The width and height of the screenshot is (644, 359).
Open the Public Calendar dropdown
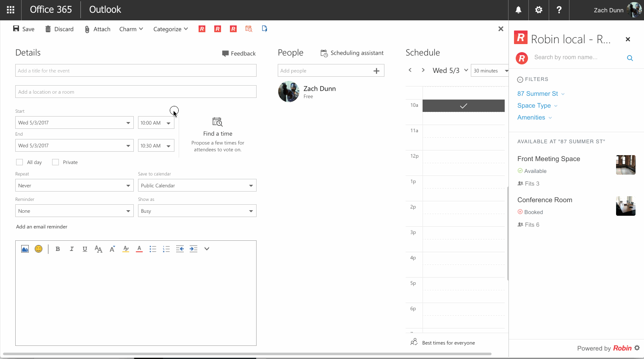197,185
